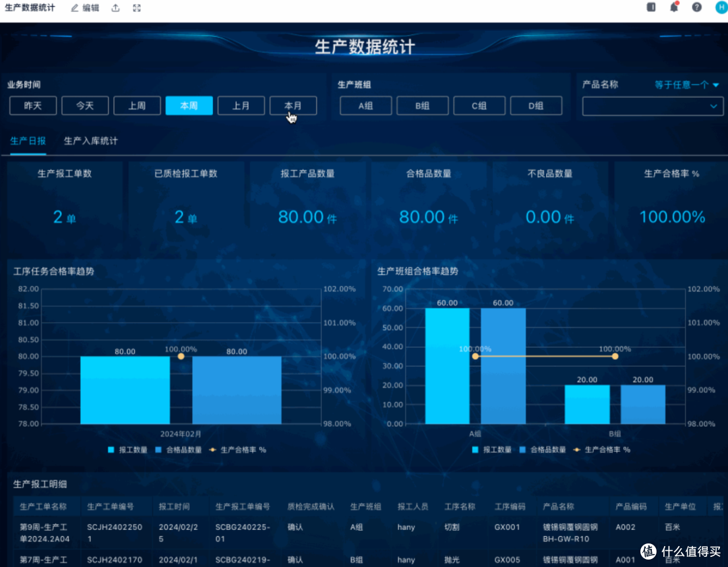This screenshot has width=728, height=567.
Task: Click the 不良品数量 0.00 件 value
Action: point(550,217)
